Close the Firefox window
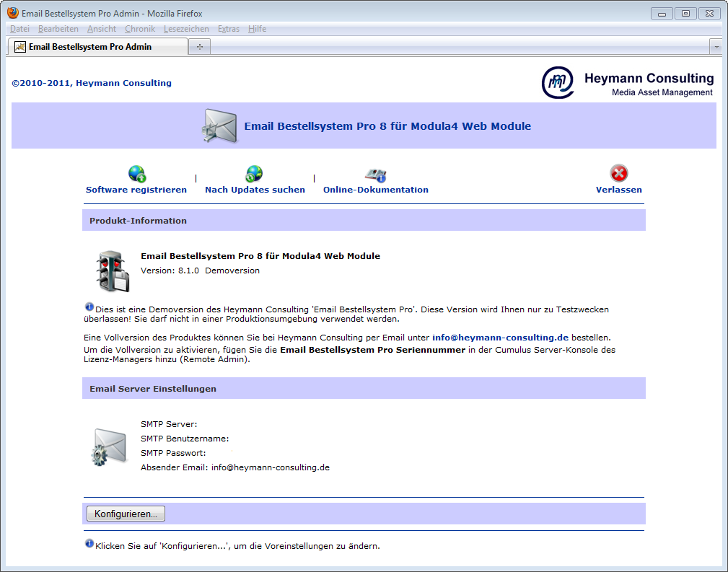The width and height of the screenshot is (728, 572). [x=709, y=14]
